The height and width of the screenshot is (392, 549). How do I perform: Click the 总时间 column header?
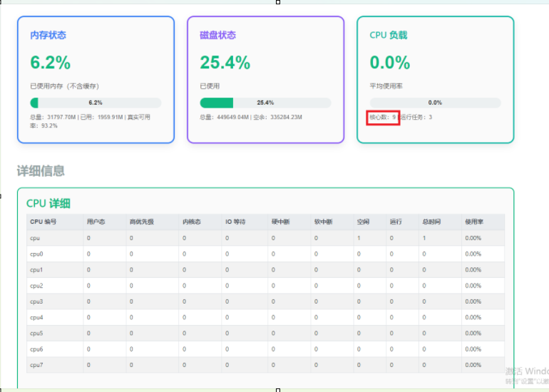coord(431,222)
